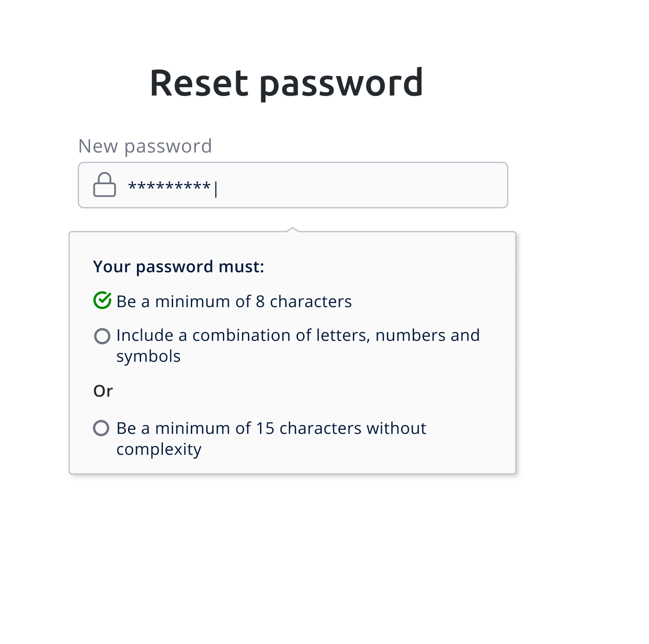Click the word 'symbols' in requirements
649x644 pixels.
coord(149,356)
